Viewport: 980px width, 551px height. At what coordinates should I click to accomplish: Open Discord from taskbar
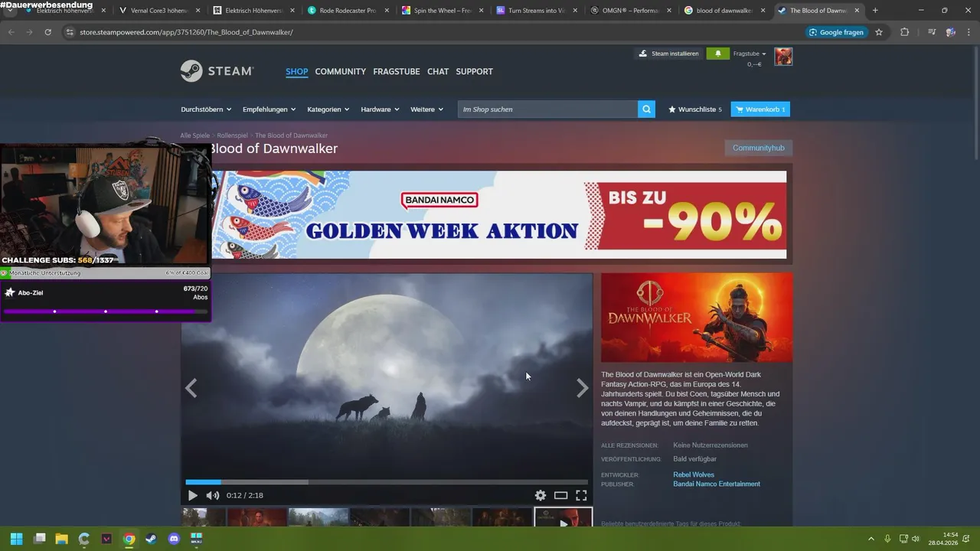pos(173,539)
